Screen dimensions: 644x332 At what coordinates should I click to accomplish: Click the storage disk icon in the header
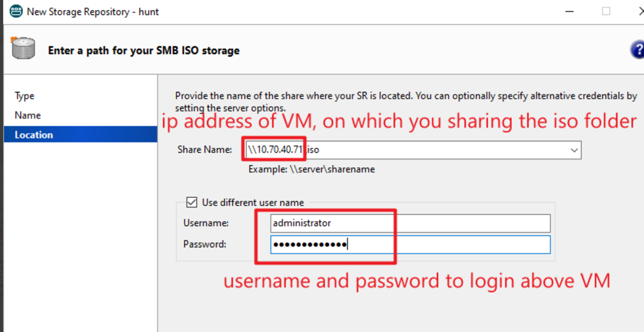tap(23, 48)
